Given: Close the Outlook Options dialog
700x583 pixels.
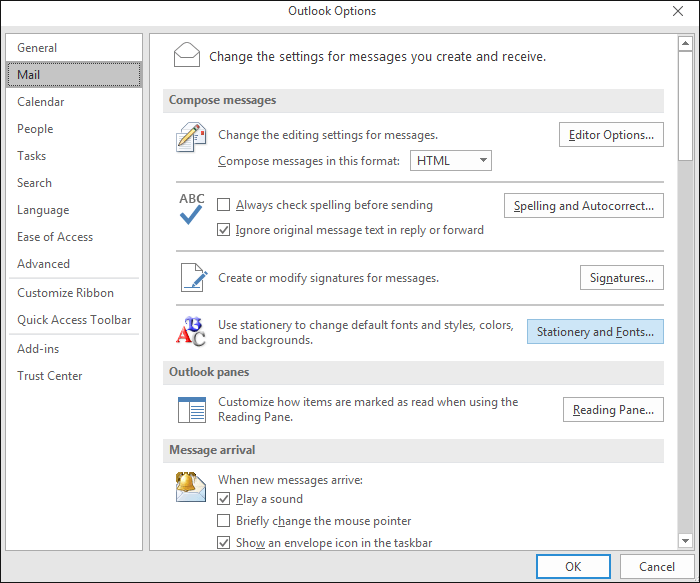Looking at the screenshot, I should pos(678,11).
